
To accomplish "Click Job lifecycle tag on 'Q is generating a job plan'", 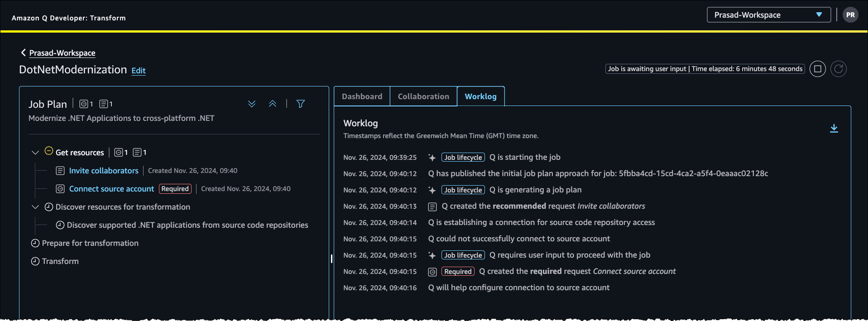I will point(463,190).
